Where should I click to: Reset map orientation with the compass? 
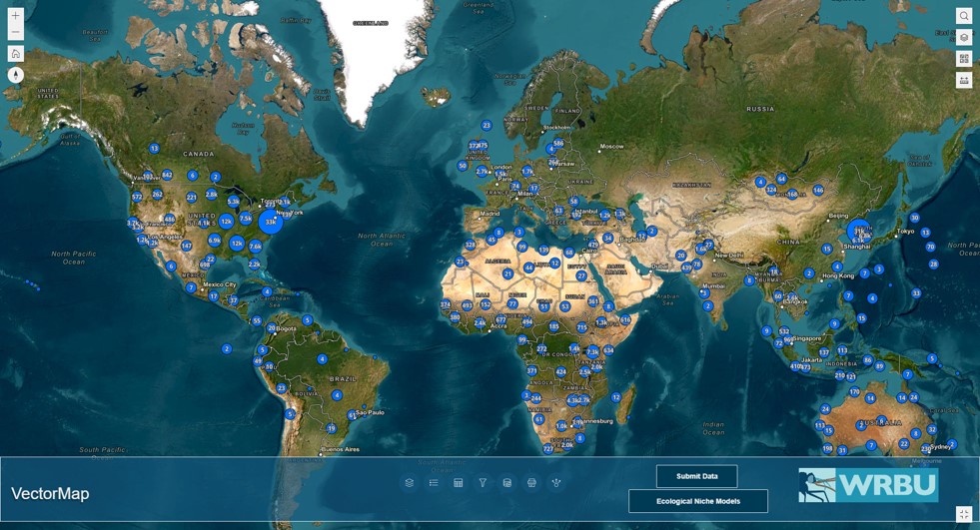(16, 75)
